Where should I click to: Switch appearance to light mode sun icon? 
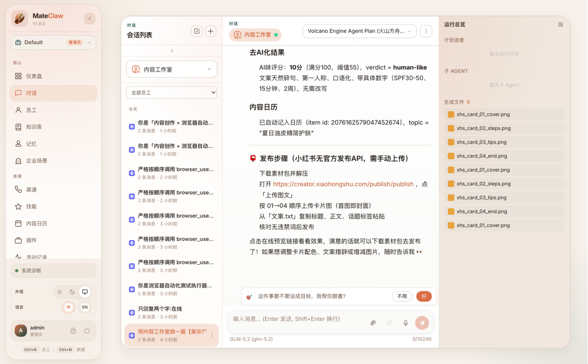click(x=59, y=292)
